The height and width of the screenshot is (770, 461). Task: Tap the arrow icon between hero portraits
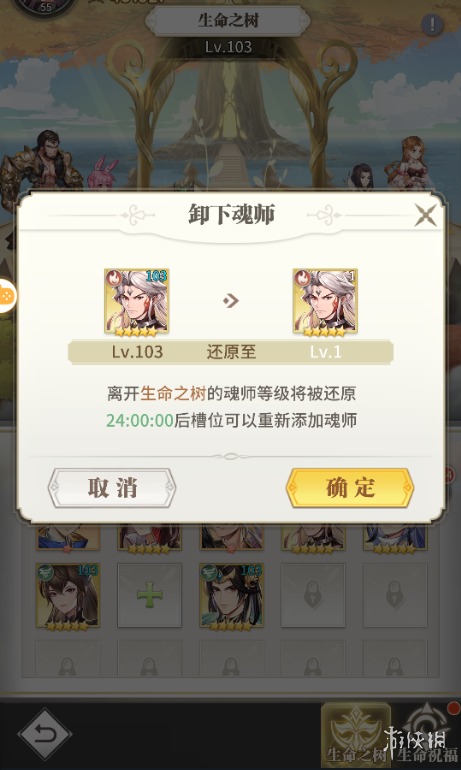click(231, 301)
